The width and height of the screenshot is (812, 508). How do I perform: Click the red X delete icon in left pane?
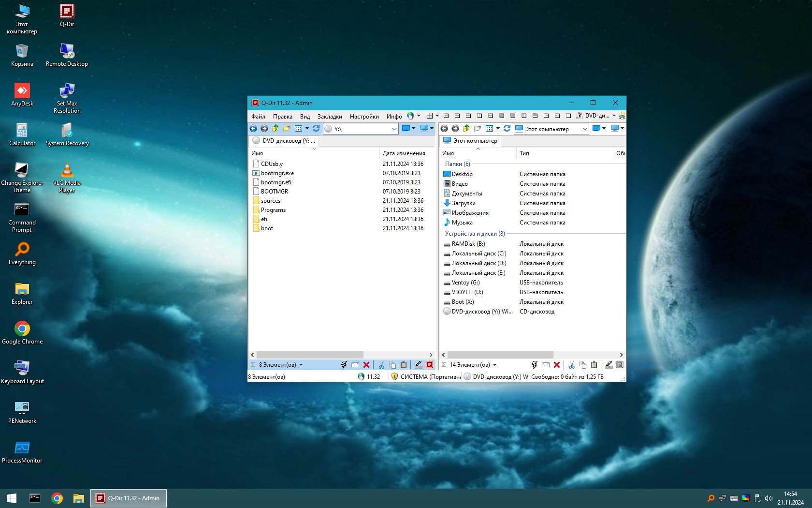[366, 365]
